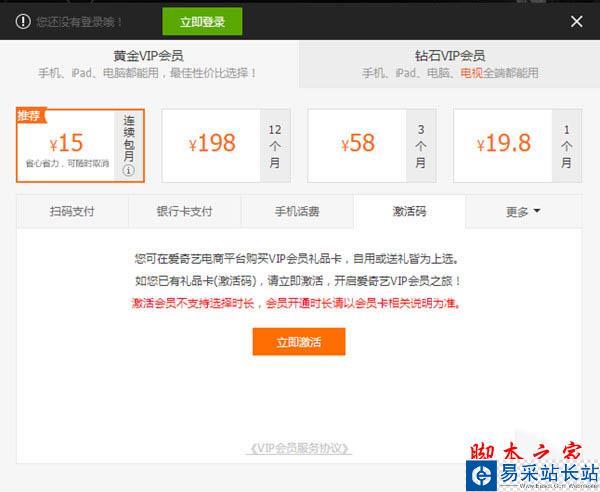Select the ¥198 12个月 plan
The width and height of the screenshot is (600, 492).
tap(226, 145)
